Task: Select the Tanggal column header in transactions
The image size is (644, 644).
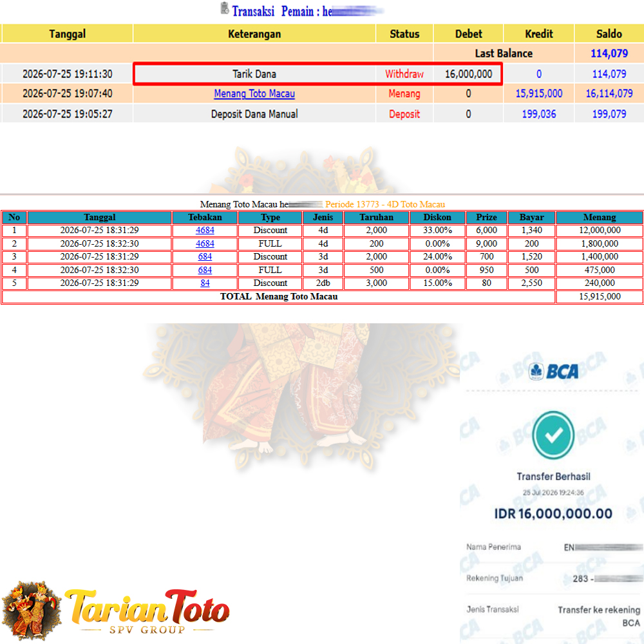Action: tap(68, 33)
